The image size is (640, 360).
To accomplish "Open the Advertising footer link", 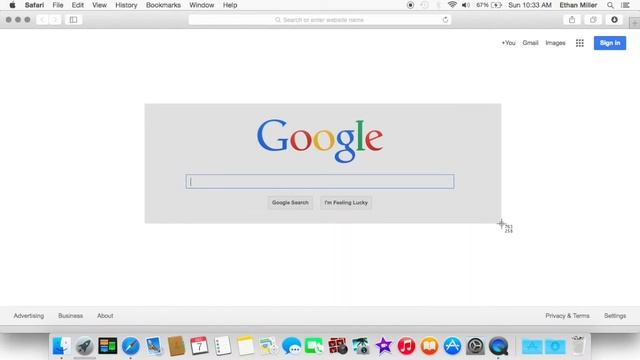I will (29, 316).
